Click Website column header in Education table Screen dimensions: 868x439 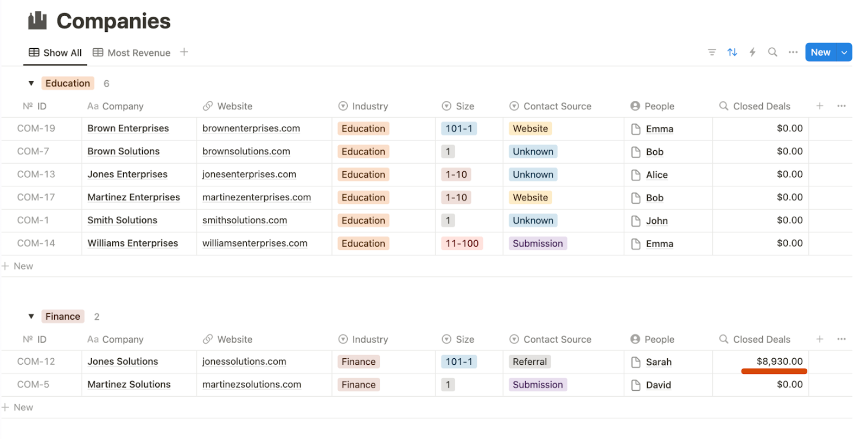tap(227, 106)
